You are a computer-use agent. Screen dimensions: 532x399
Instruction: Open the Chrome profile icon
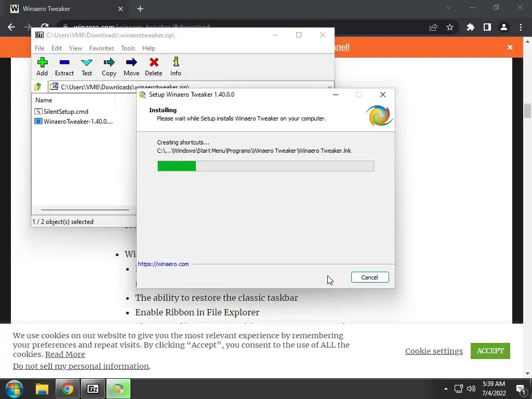[504, 27]
